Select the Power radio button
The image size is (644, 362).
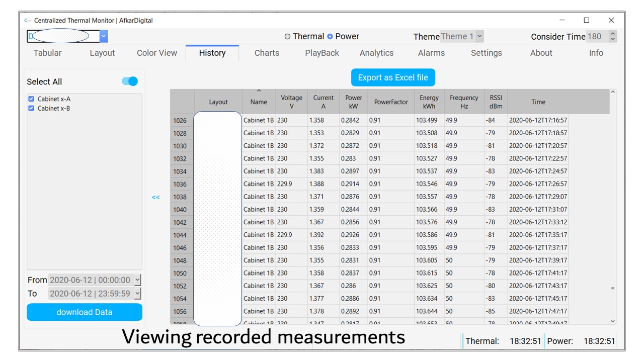[330, 37]
